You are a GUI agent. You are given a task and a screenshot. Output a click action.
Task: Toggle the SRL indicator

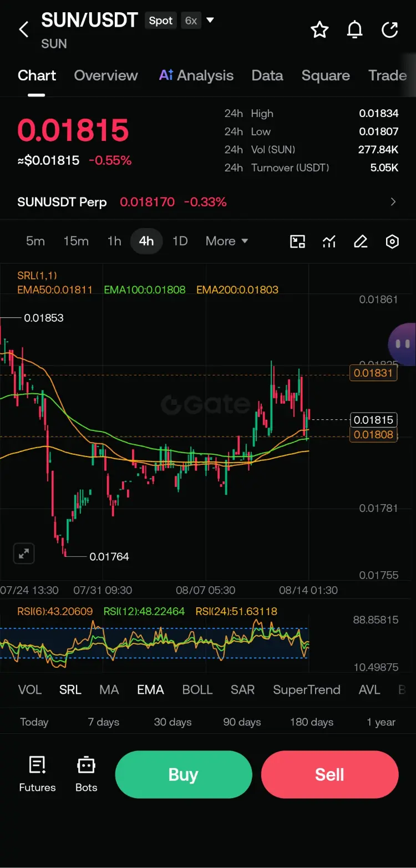[x=70, y=689]
